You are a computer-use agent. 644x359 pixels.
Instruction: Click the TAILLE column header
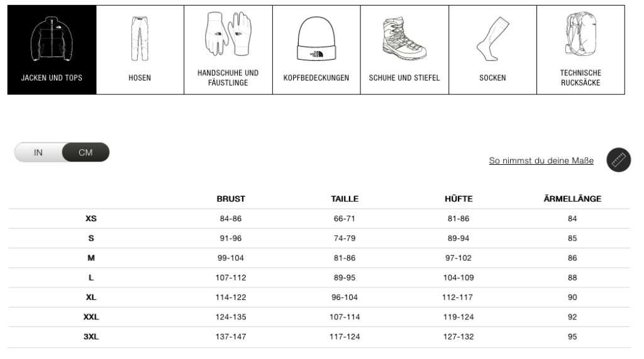click(x=345, y=199)
